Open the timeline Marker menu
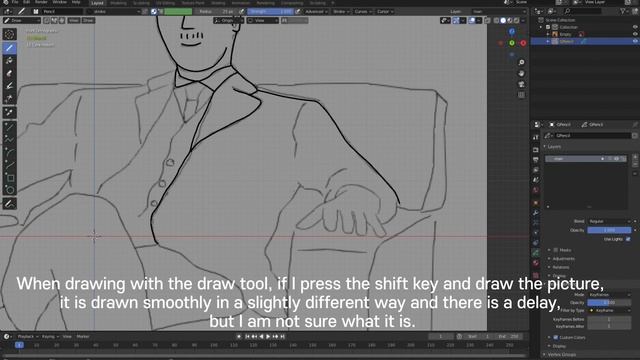The width and height of the screenshot is (640, 360). 83,337
